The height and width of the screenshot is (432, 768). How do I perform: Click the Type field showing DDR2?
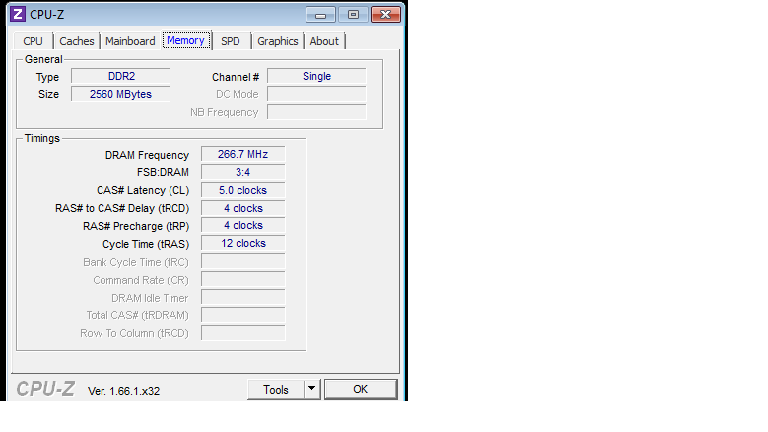pos(121,76)
